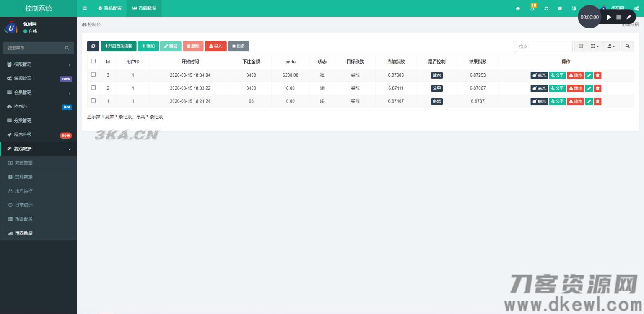Open the export dropdown in table toolbar
Image resolution: width=644 pixels, height=314 pixels.
pos(611,46)
